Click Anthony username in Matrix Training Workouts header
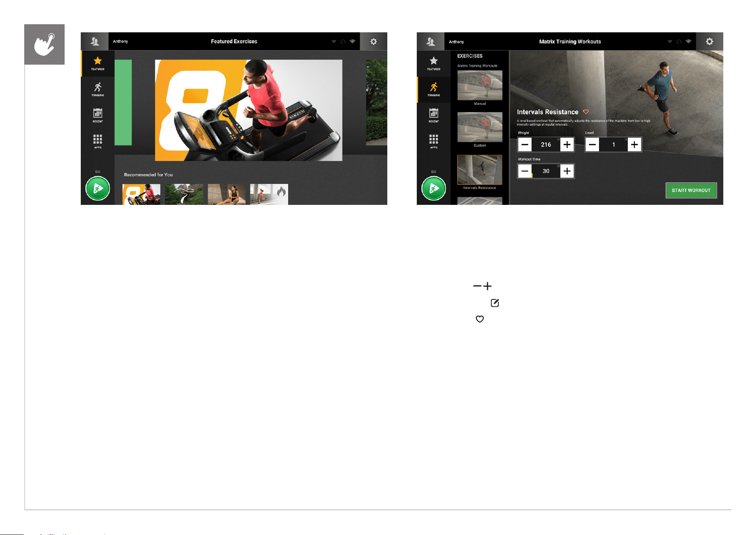This screenshot has height=535, width=756. tap(456, 42)
